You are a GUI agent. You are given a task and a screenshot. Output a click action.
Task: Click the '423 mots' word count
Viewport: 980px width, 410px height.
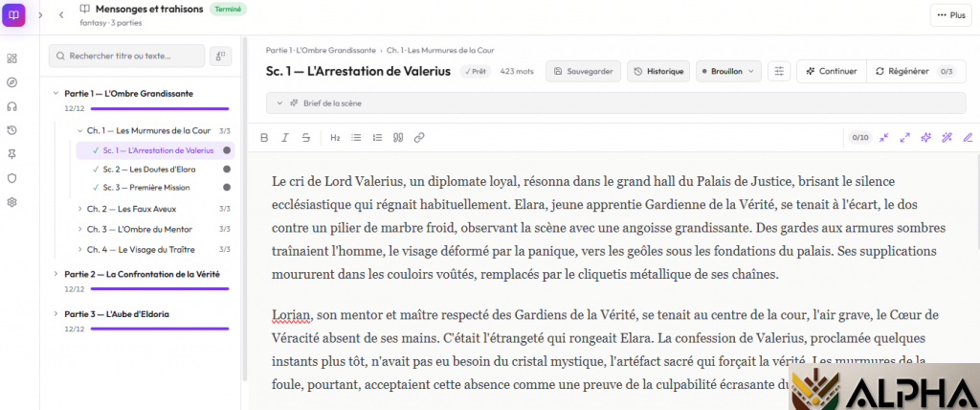coord(517,71)
